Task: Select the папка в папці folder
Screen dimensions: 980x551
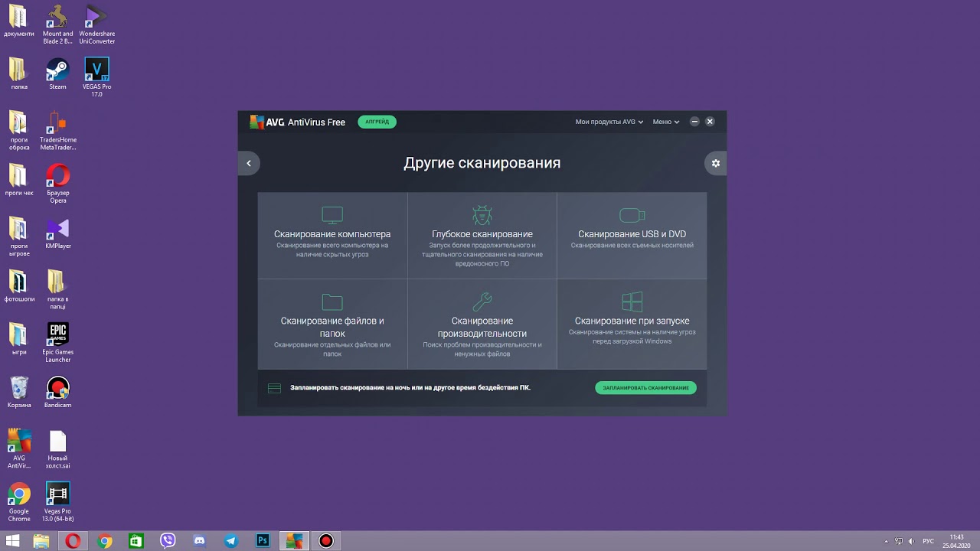Action: (x=57, y=289)
